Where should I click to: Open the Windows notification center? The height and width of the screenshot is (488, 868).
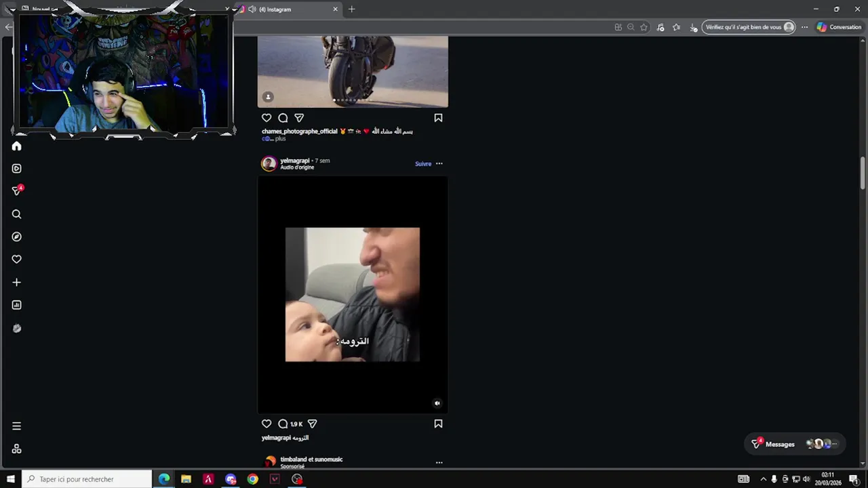(854, 479)
